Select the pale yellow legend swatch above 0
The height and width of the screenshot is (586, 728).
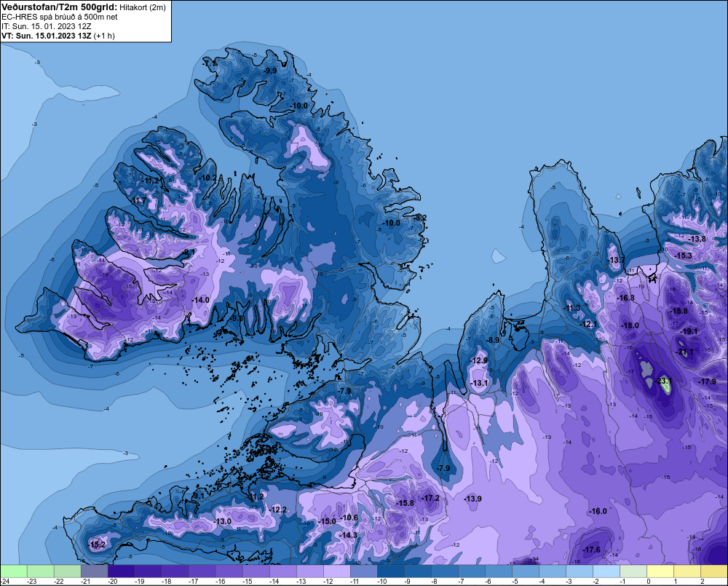(660, 571)
